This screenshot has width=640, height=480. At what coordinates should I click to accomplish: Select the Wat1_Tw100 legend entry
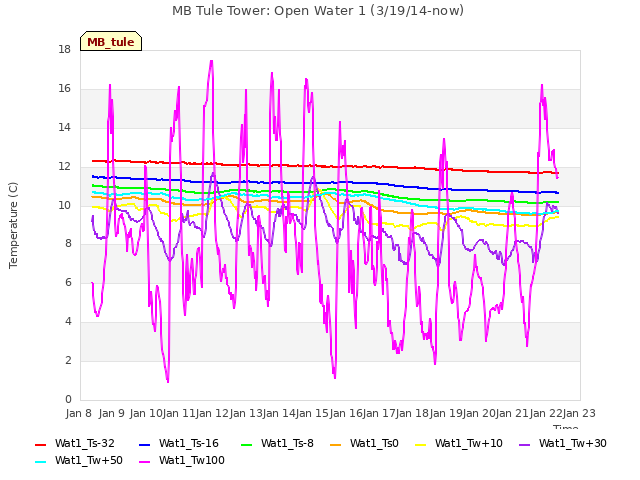coord(182,461)
